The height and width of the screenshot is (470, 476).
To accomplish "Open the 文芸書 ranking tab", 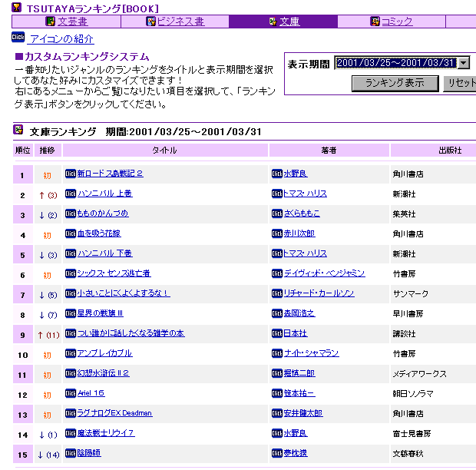I will point(72,22).
